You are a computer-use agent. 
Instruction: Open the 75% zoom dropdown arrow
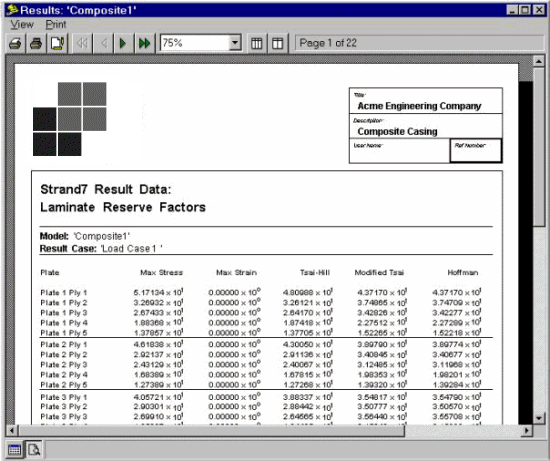235,44
